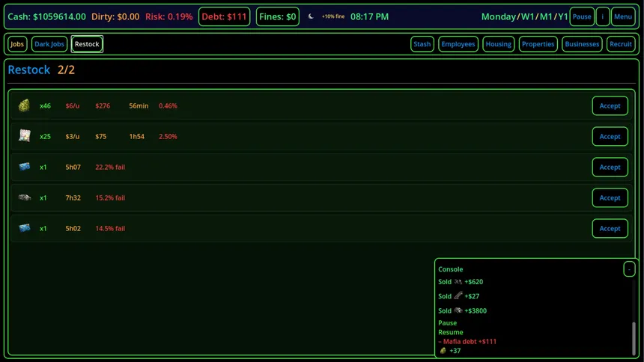Go to the Stash tab
This screenshot has width=644, height=362.
[x=422, y=44]
